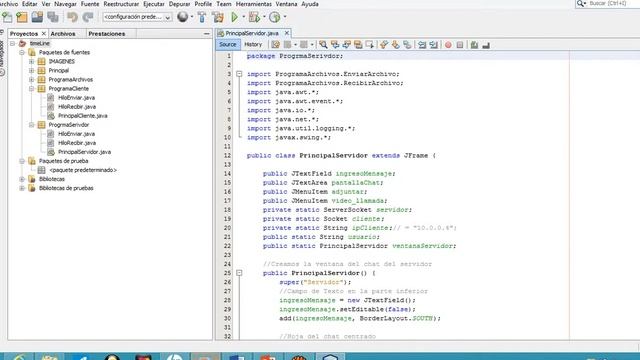640x360 pixels.
Task: Open the browser globe dropdown arrow
Action: tap(192, 17)
